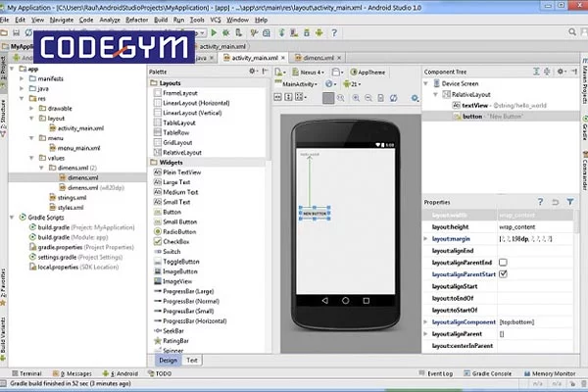Open the TODO tool window
588x392 pixels.
click(160, 373)
